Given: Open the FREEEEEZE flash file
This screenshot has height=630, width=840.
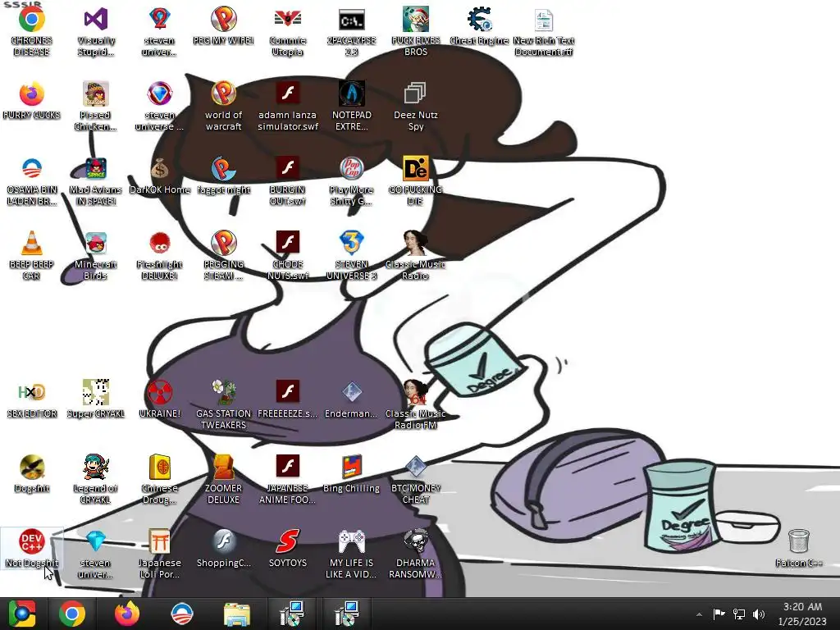Looking at the screenshot, I should (288, 399).
